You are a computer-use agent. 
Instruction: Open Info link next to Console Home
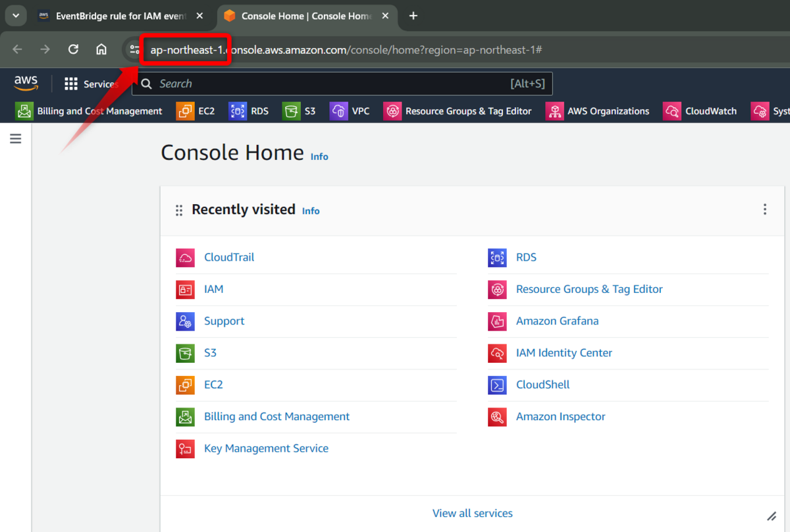(319, 157)
